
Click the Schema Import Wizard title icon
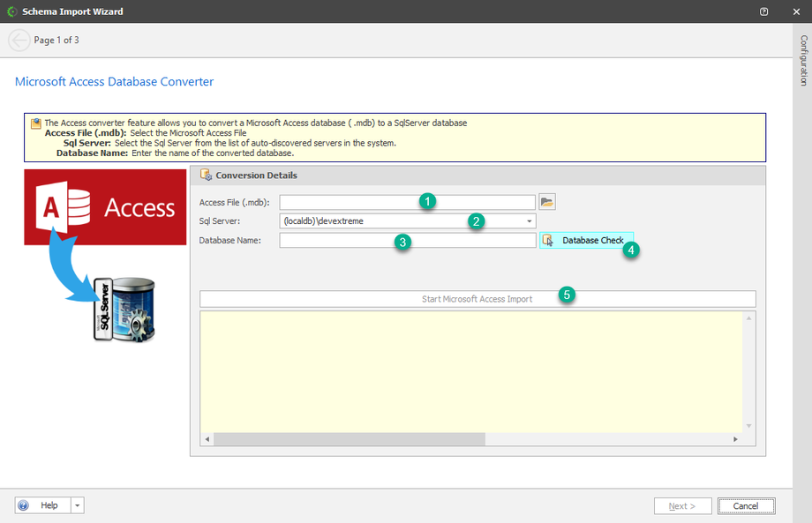(x=11, y=11)
